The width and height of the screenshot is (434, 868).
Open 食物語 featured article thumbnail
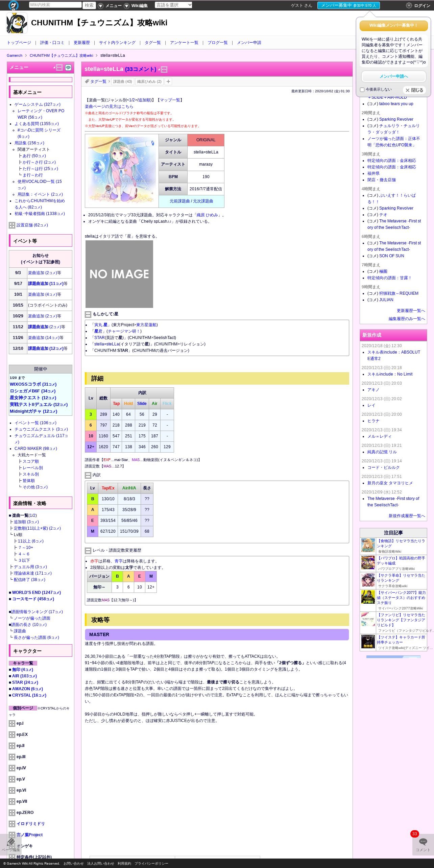point(368,546)
